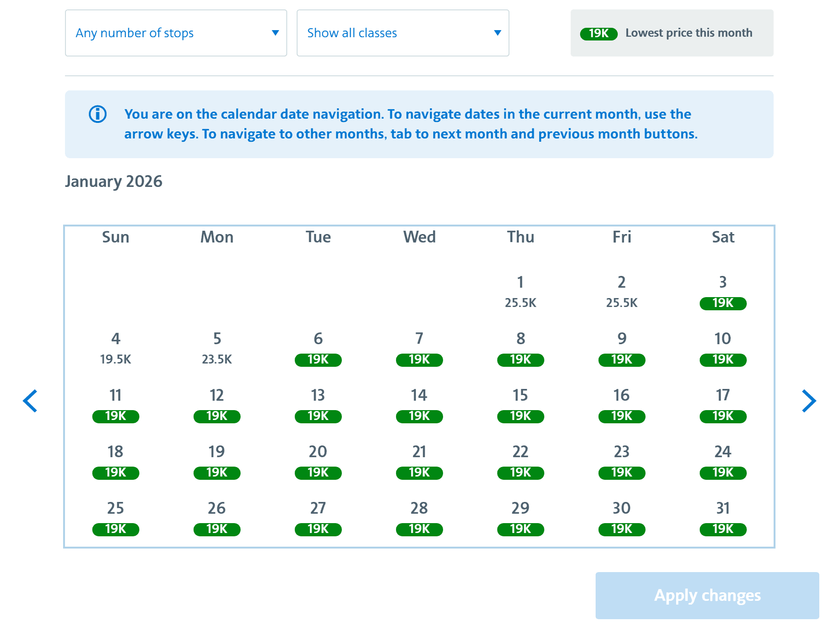Click the 19K badge on January 10

[x=723, y=360]
